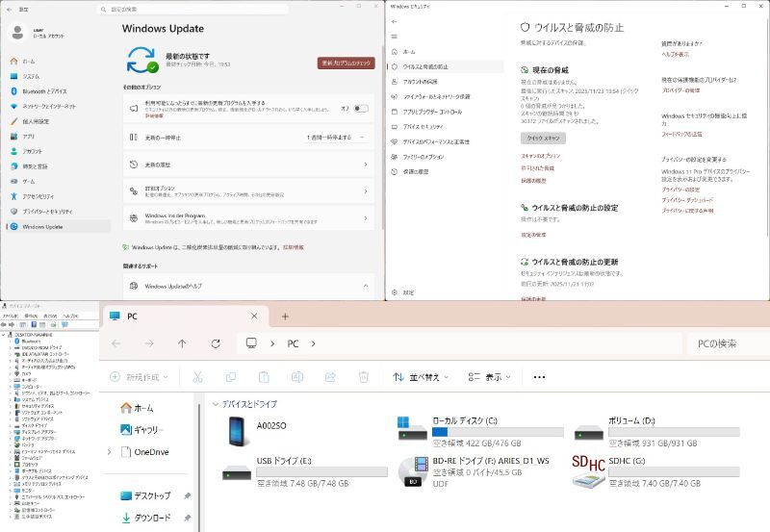The height and width of the screenshot is (532, 770).
Task: Open the Explorer more options ellipsis
Action: [539, 377]
